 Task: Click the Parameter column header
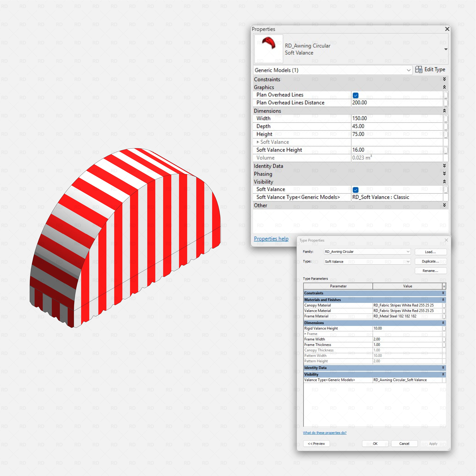click(338, 286)
